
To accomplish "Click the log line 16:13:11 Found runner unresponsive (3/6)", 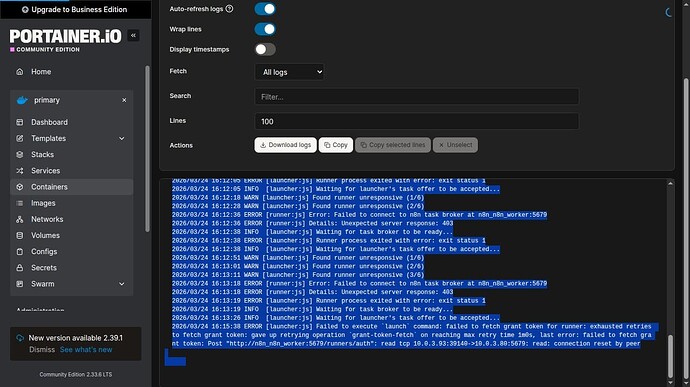I will click(x=298, y=275).
